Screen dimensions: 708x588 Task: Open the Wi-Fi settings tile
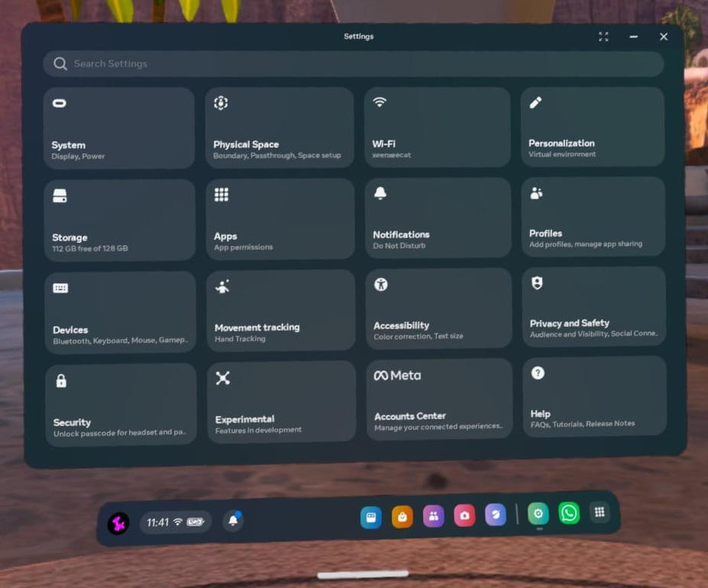pyautogui.click(x=437, y=128)
